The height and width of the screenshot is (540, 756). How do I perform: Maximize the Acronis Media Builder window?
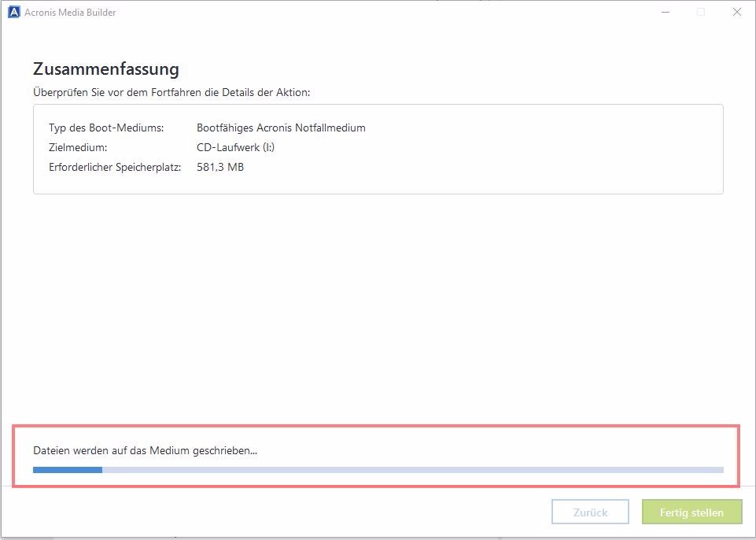(x=701, y=12)
